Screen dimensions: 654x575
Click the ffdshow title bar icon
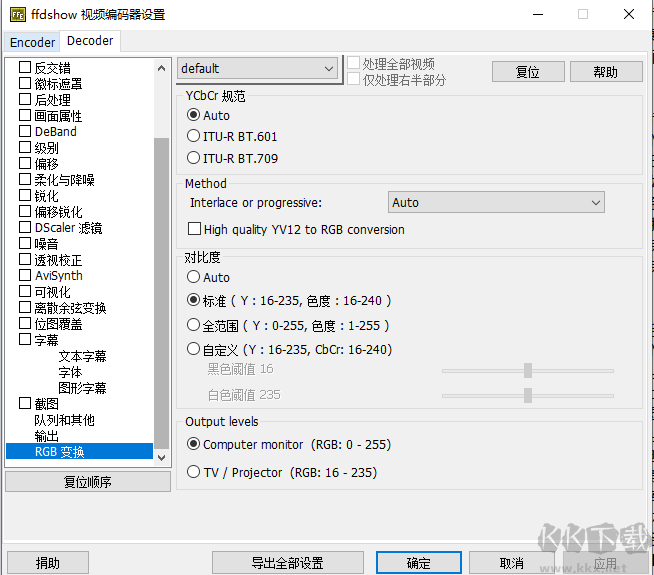tap(18, 15)
